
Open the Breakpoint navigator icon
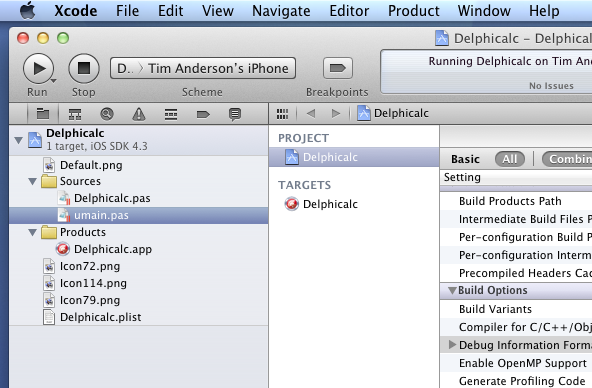click(203, 114)
